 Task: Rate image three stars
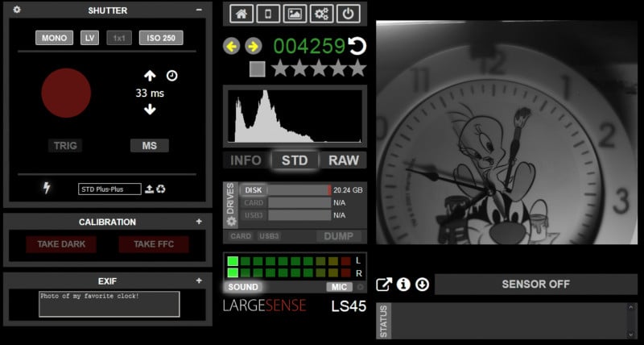tap(319, 69)
